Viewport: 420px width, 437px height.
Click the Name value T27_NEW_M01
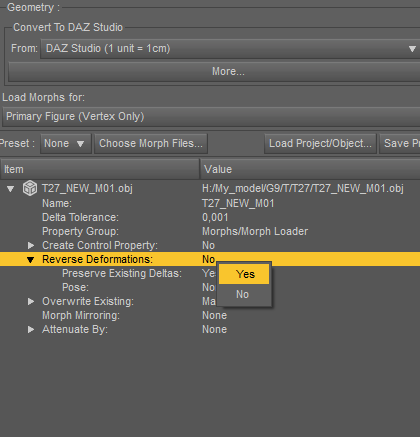click(238, 204)
